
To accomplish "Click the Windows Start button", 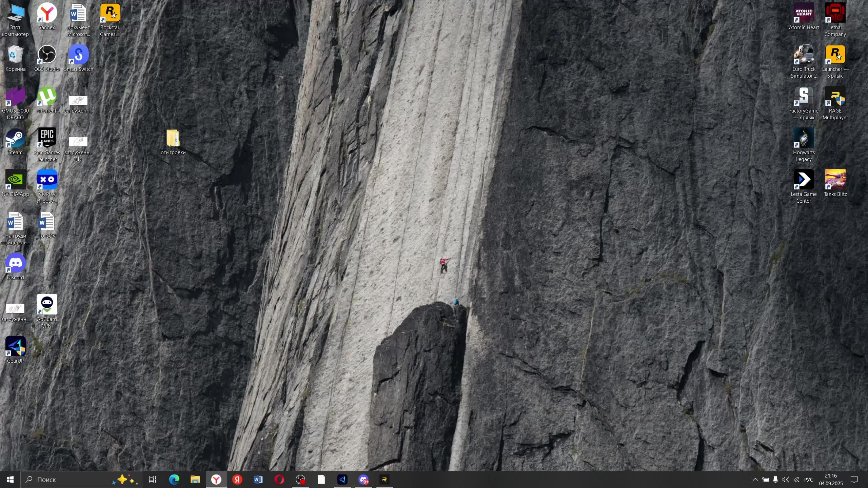I will point(10,480).
